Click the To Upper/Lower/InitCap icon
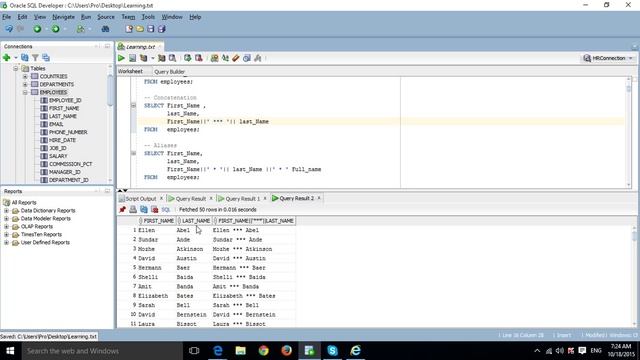The image size is (640, 360). 225,58
